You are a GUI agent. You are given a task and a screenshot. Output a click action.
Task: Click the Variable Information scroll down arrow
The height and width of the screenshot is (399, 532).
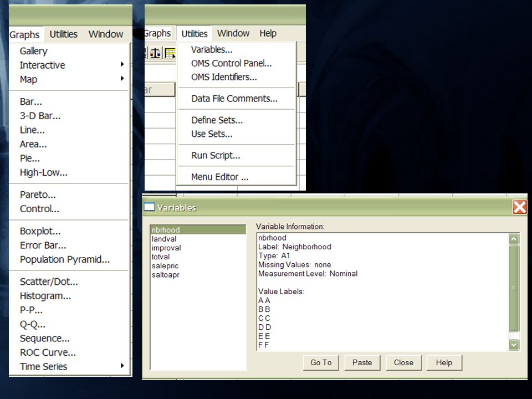pyautogui.click(x=514, y=345)
